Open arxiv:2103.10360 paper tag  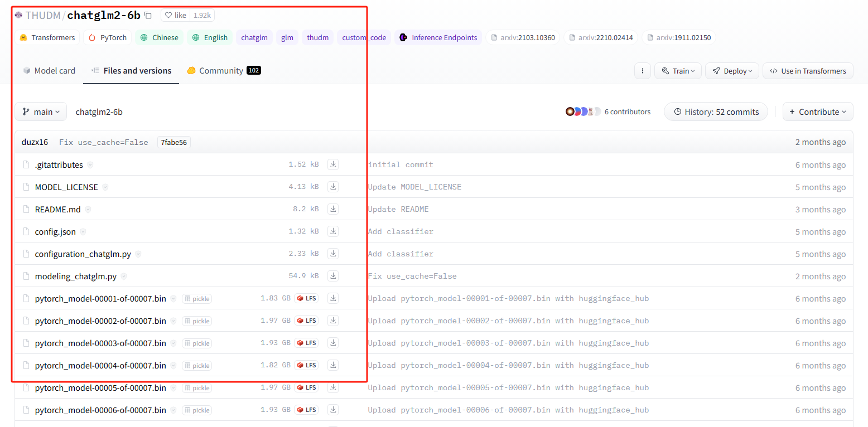coord(522,37)
